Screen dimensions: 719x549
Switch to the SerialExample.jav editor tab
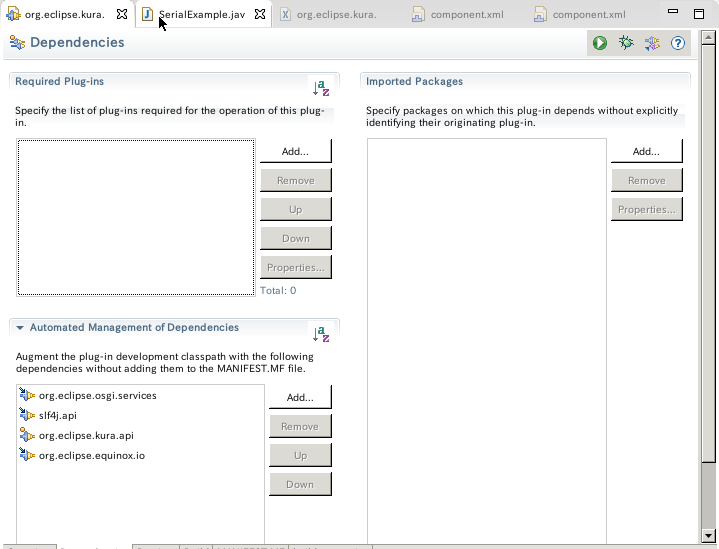tap(202, 15)
